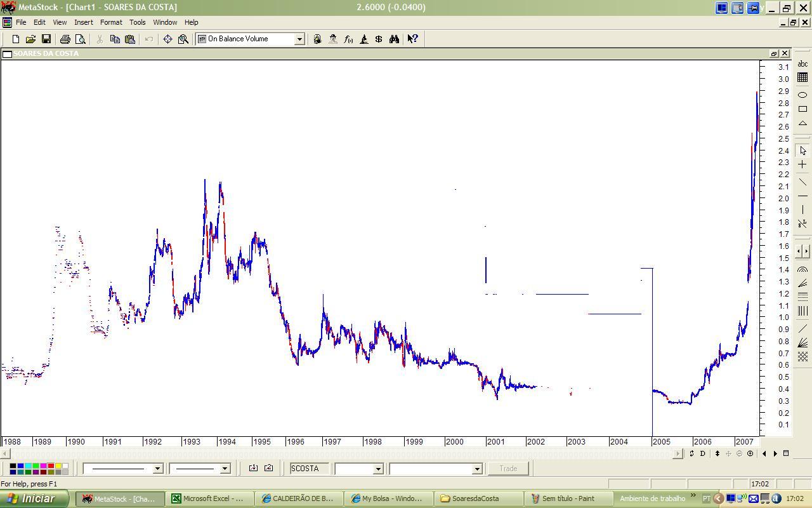The width and height of the screenshot is (812, 508).
Task: Click the Iniciar start button
Action: [34, 498]
